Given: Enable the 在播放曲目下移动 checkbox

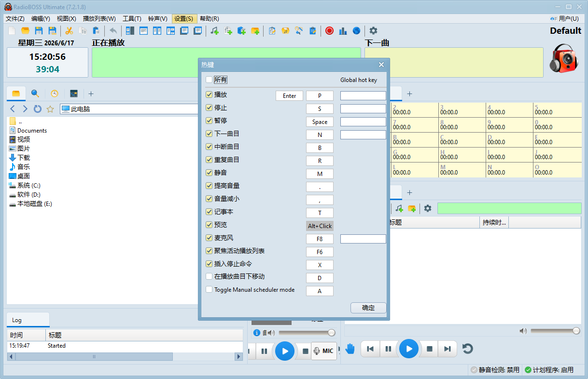Looking at the screenshot, I should pos(209,277).
